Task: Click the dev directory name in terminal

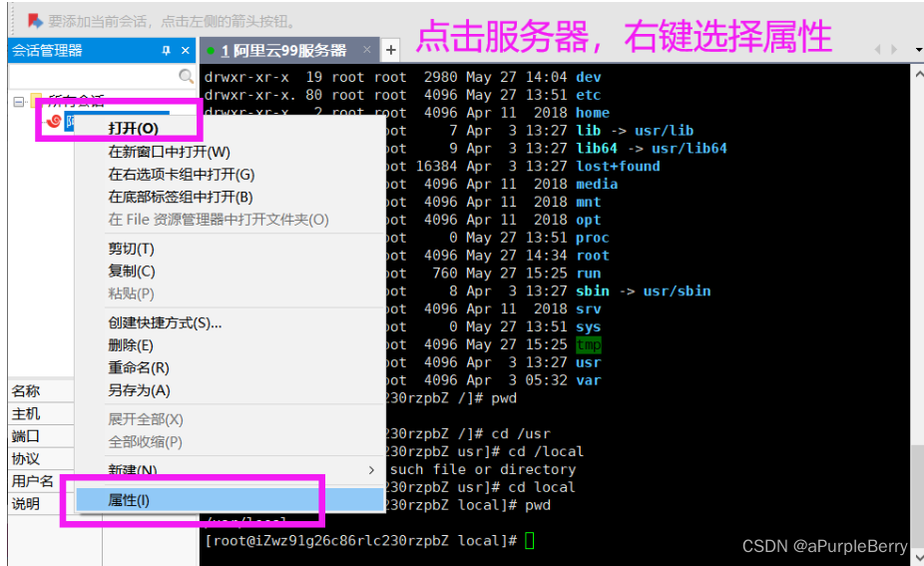Action: click(x=589, y=77)
